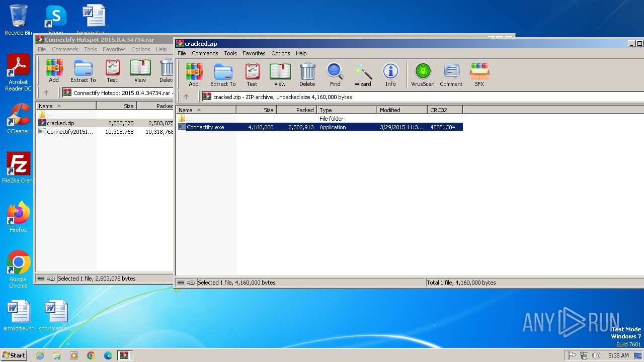Open Tools menu in cracked.zip window
Viewport: 644px width, 362px height.
[x=230, y=53]
